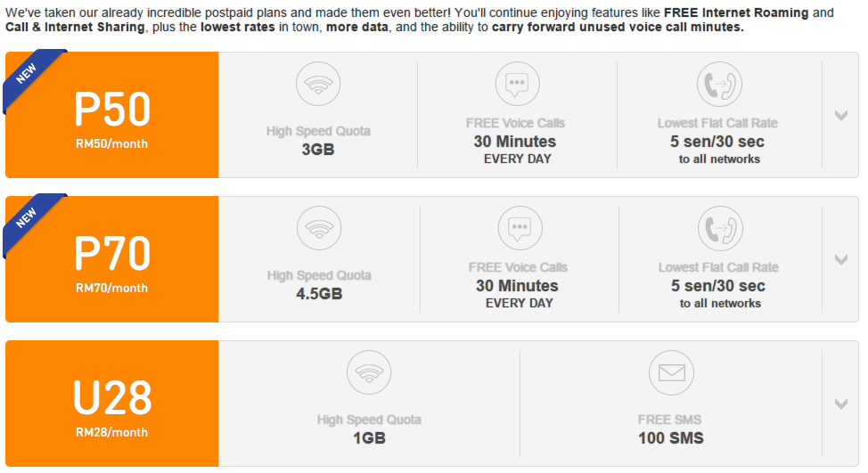The width and height of the screenshot is (868, 473).
Task: Click the speech bubble icon in P70 plan
Action: (520, 228)
